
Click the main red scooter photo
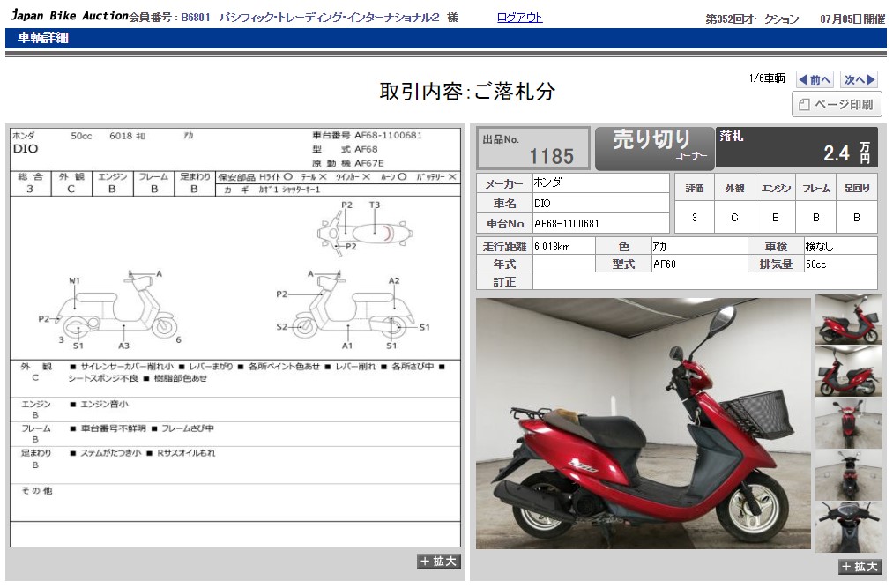click(x=643, y=423)
